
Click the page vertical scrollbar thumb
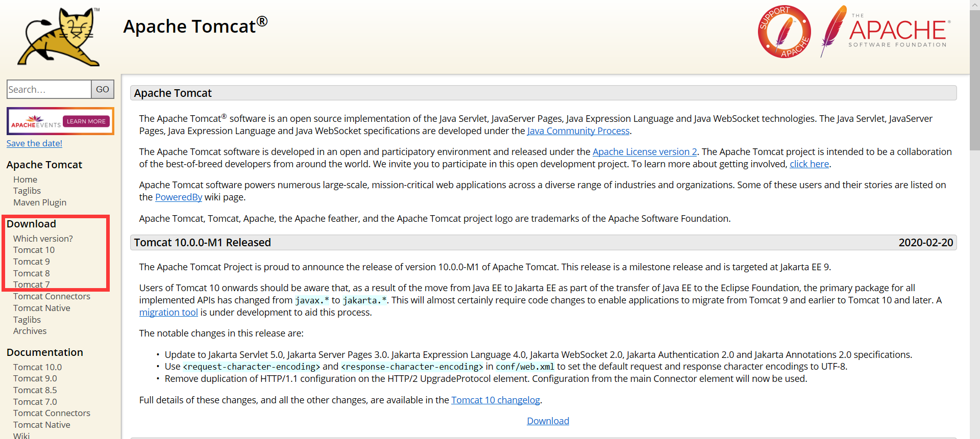[x=975, y=79]
